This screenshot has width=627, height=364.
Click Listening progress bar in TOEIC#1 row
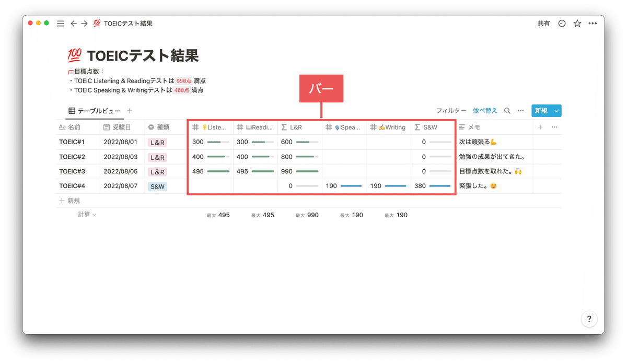click(x=218, y=142)
